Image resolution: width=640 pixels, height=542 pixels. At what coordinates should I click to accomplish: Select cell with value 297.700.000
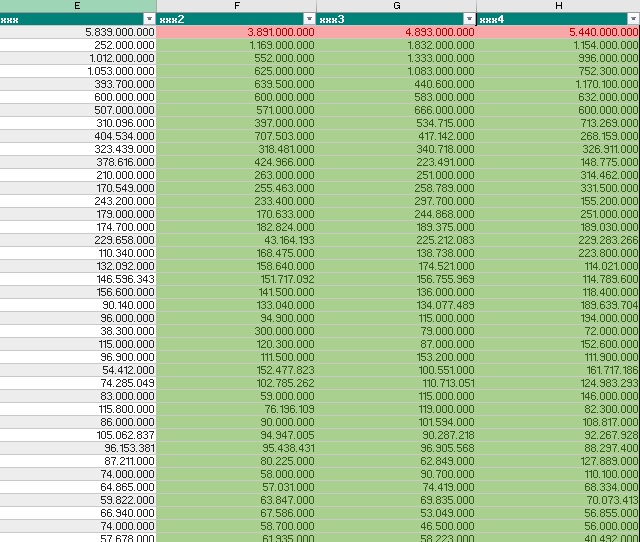coord(396,202)
